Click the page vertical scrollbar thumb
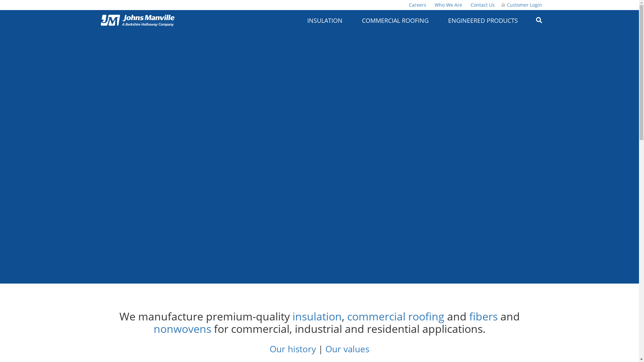 pos(641,73)
